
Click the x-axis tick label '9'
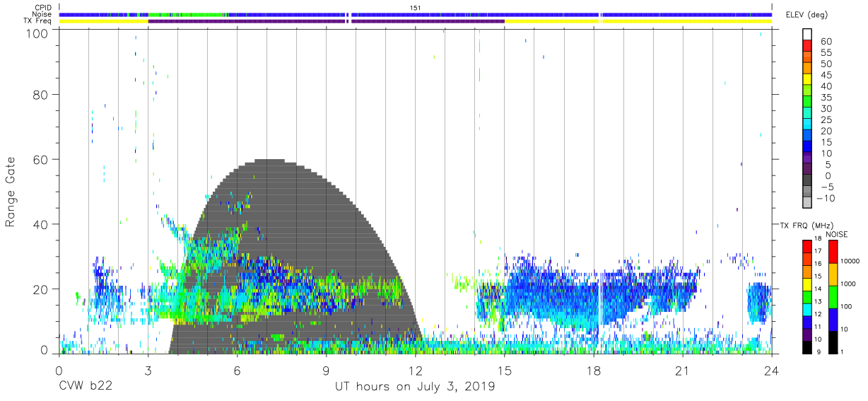point(326,370)
